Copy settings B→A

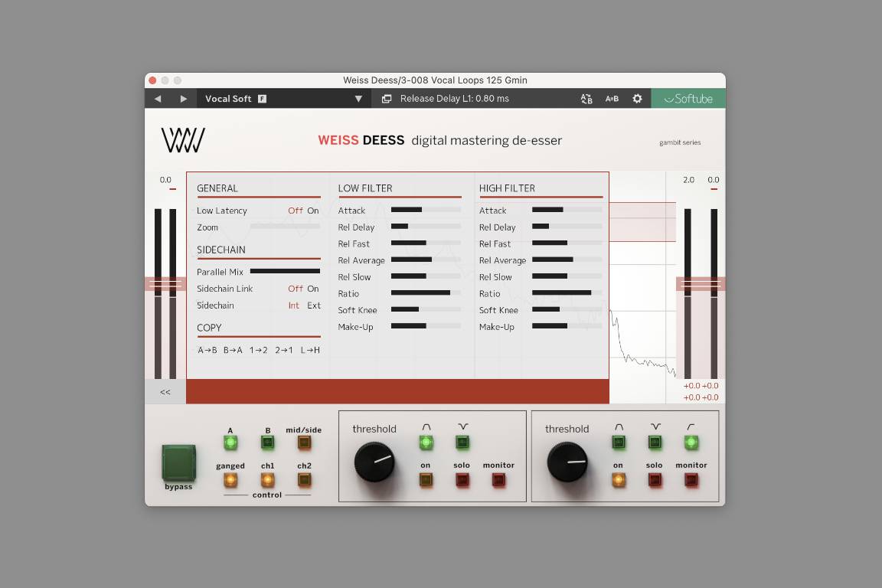point(233,350)
